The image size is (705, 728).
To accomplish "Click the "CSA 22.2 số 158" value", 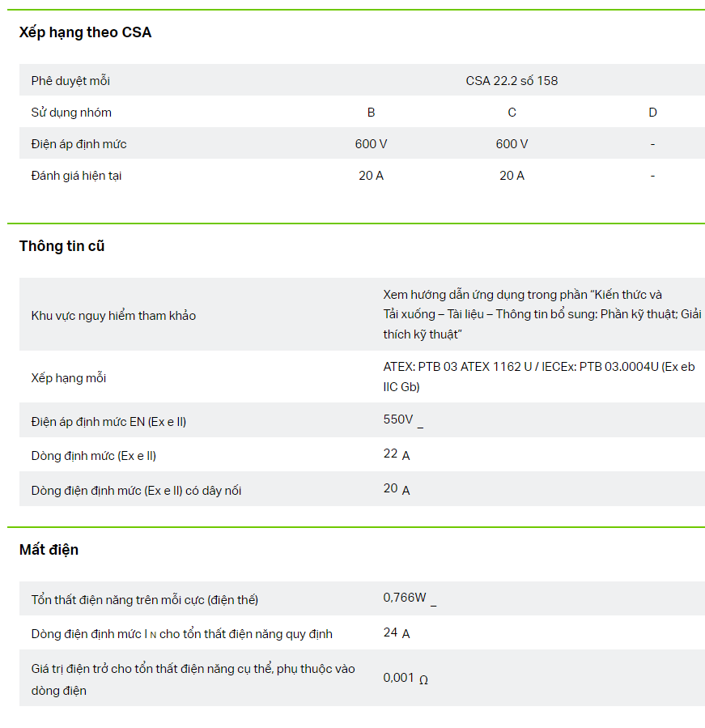I will coord(512,81).
